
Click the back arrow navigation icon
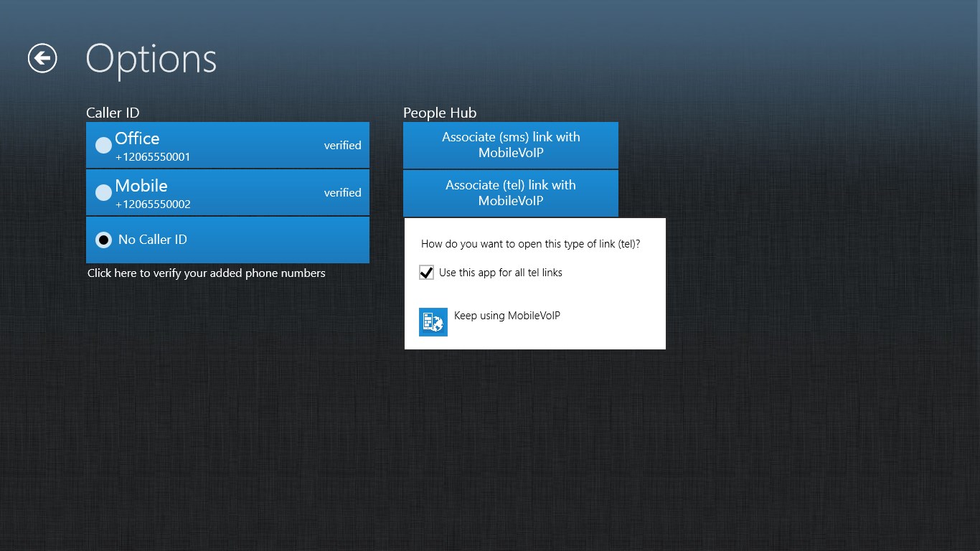(41, 58)
